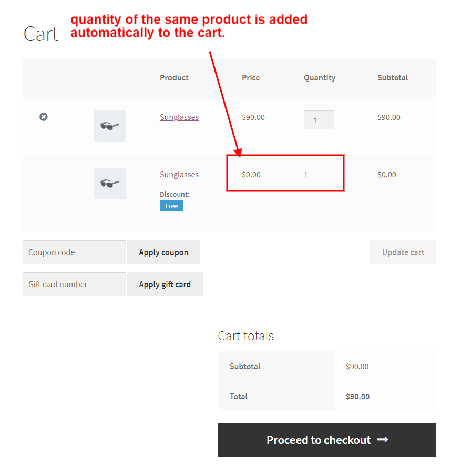Open the $90.00 Sunglasses product link
This screenshot has width=451, height=476.
(x=179, y=117)
